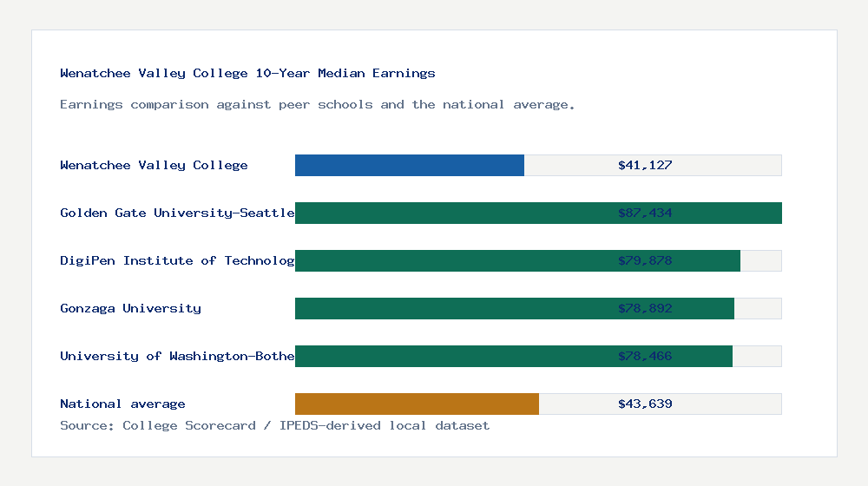Click the orange National average bar
The height and width of the screenshot is (486, 868).
tap(417, 404)
